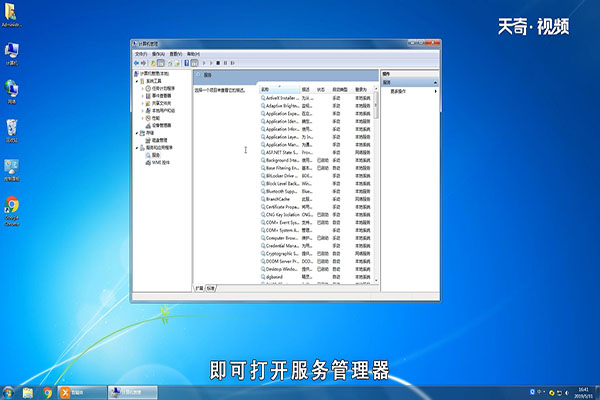This screenshot has width=600, height=400.
Task: Expand the 事件查看器 tree arrow
Action: click(142, 96)
